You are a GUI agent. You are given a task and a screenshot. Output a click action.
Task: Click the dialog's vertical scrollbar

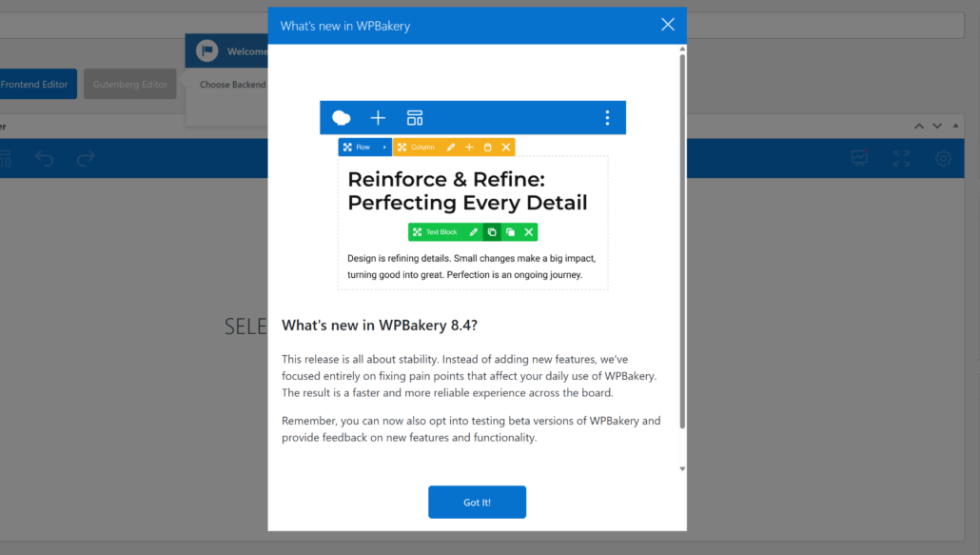click(681, 238)
